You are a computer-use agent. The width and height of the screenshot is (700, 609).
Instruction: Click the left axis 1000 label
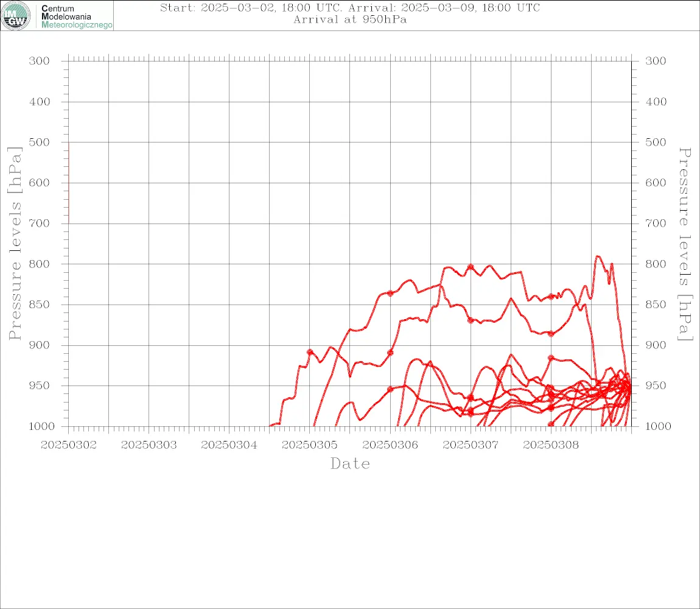[42, 426]
